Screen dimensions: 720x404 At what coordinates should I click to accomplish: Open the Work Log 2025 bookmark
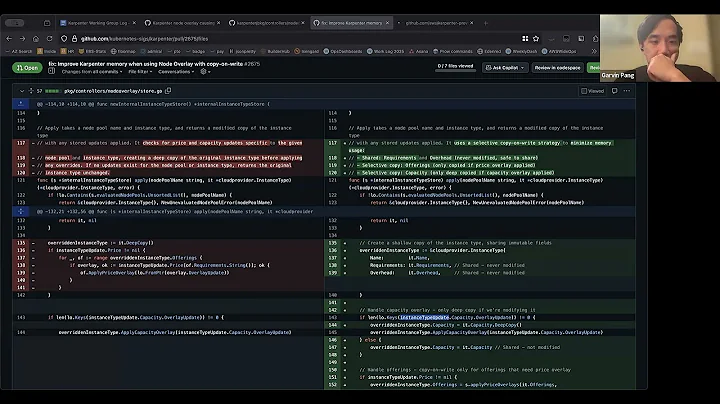(385, 51)
